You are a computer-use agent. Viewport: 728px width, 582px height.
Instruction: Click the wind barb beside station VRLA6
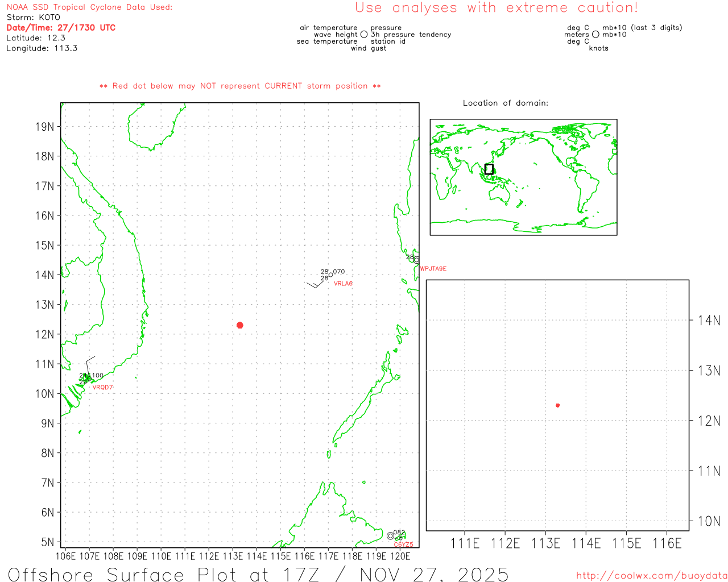pyautogui.click(x=316, y=284)
